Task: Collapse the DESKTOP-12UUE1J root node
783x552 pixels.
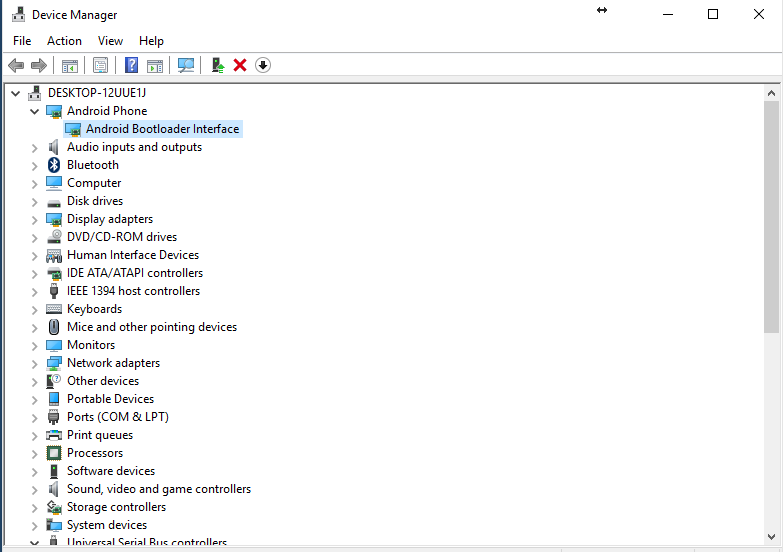Action: (16, 93)
